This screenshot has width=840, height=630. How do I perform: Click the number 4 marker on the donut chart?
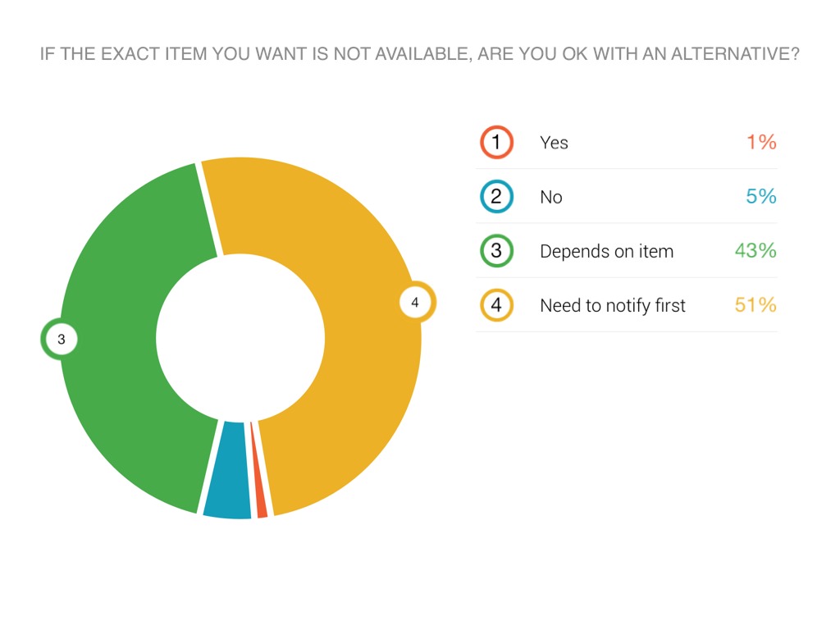pyautogui.click(x=415, y=303)
